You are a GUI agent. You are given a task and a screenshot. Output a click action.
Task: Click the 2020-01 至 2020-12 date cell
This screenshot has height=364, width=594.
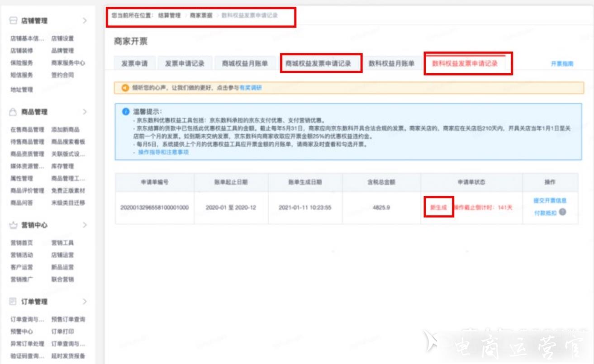tap(231, 208)
